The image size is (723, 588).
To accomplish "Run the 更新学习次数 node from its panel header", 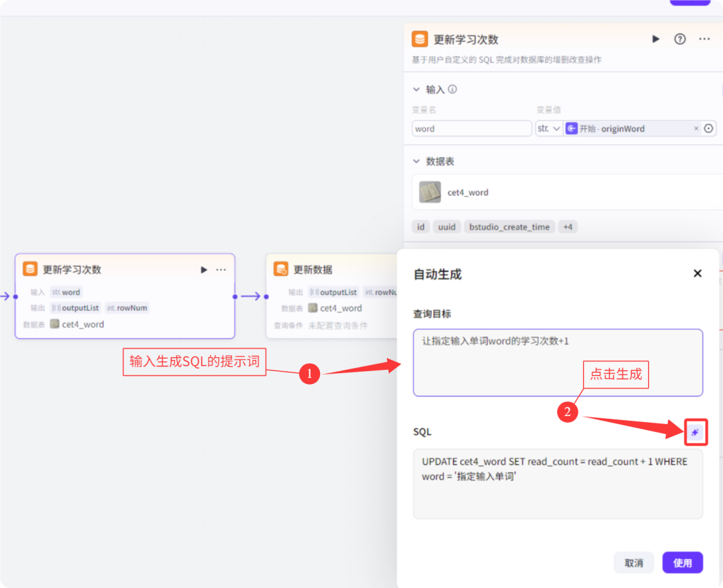I will (655, 39).
